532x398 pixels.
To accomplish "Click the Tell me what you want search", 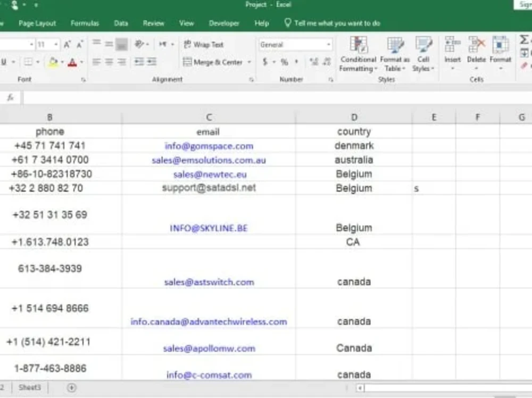I will click(332, 23).
